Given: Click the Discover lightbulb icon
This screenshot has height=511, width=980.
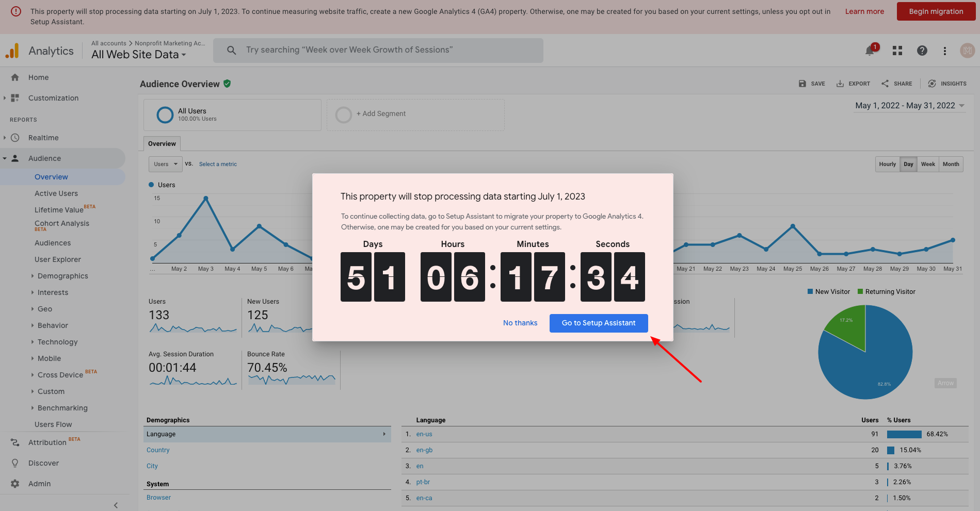Looking at the screenshot, I should pos(15,463).
